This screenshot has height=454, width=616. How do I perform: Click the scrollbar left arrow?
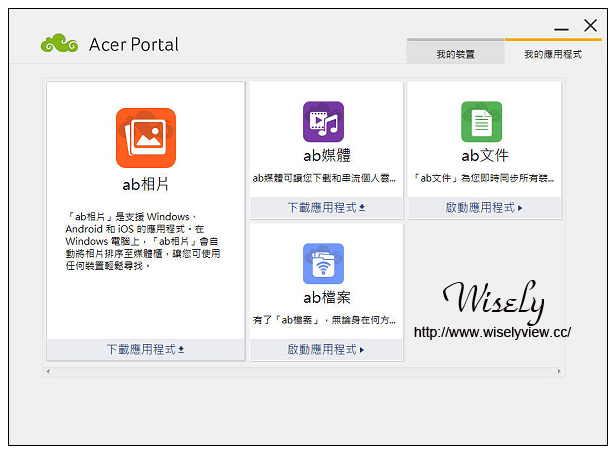click(x=48, y=372)
